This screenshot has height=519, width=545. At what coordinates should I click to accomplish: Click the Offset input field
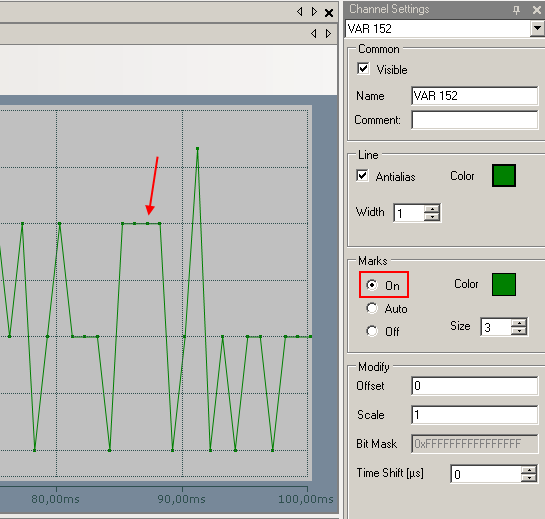click(474, 386)
